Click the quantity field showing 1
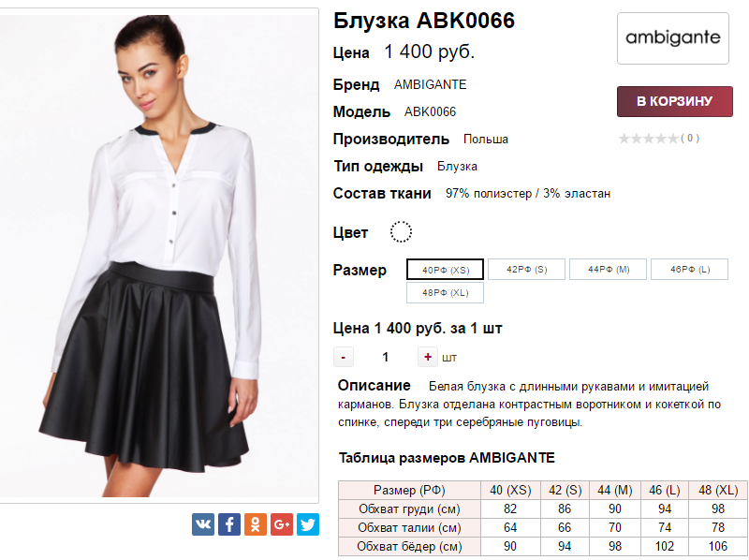Viewport: 749px width, 560px height. [386, 357]
